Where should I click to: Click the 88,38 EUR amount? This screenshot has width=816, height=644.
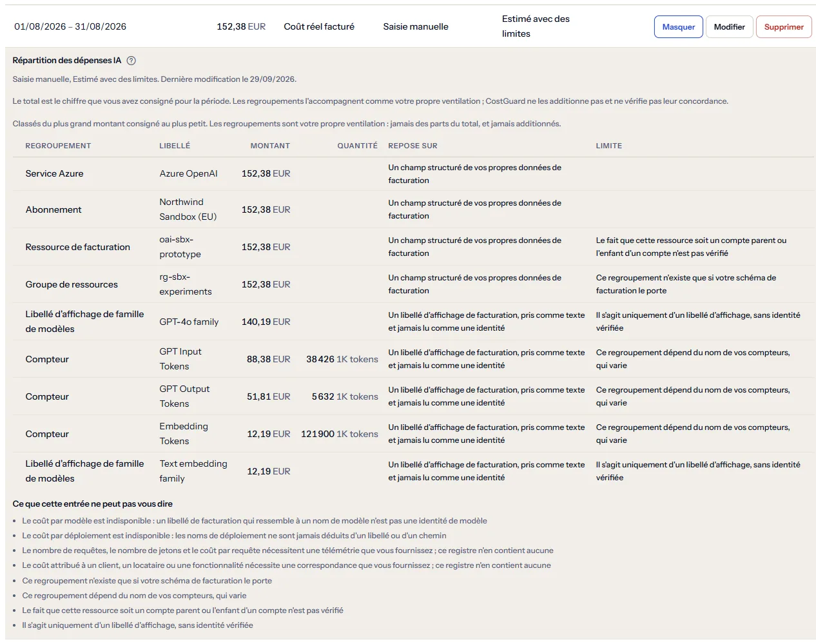click(268, 359)
